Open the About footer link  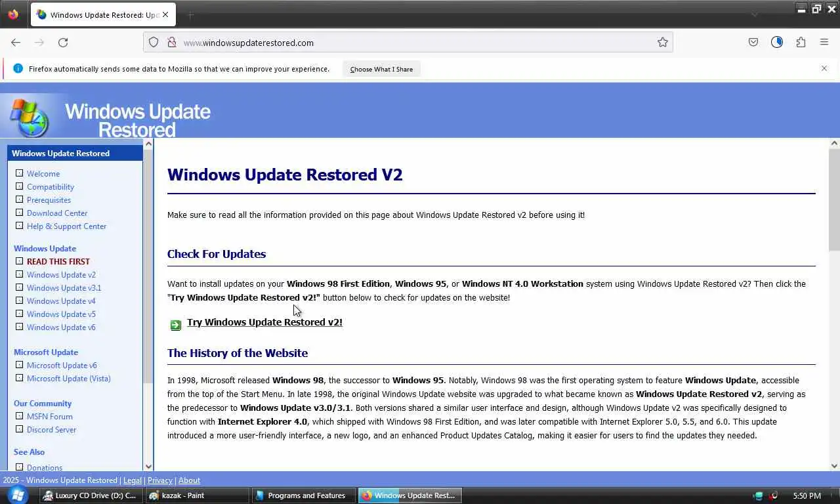point(189,480)
